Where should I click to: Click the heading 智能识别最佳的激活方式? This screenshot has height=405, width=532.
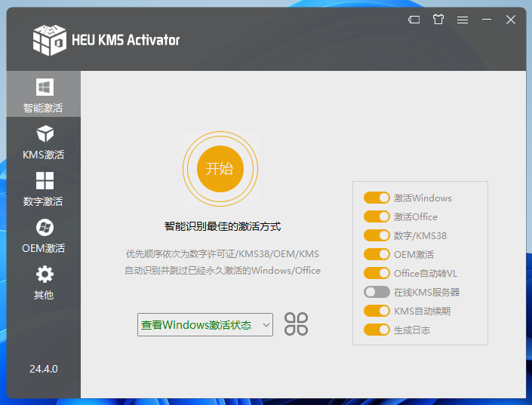click(222, 226)
